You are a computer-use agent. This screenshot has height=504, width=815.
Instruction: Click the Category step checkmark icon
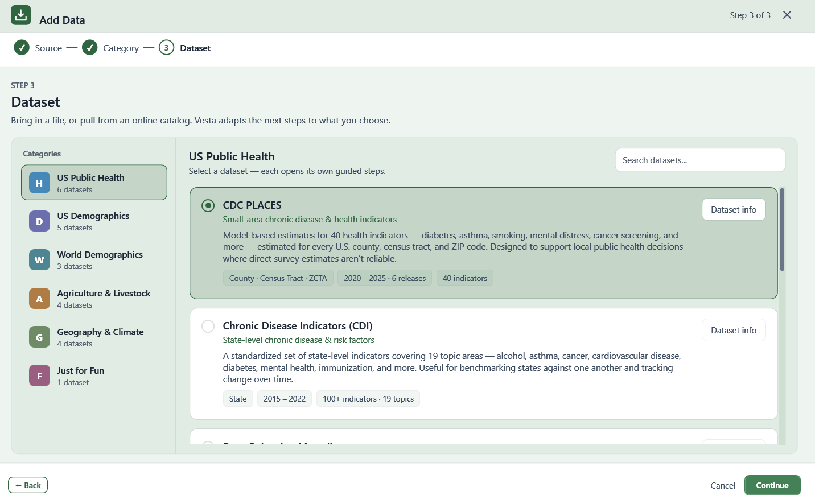[90, 47]
